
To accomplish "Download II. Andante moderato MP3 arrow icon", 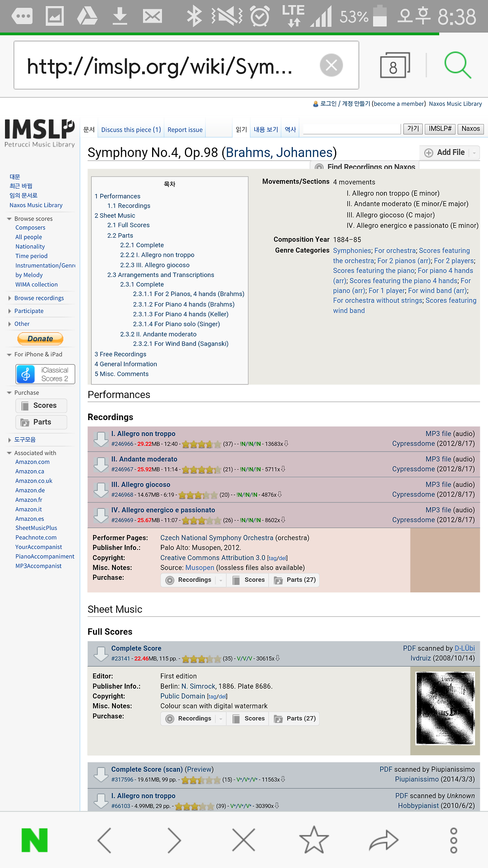I will pos(101,464).
